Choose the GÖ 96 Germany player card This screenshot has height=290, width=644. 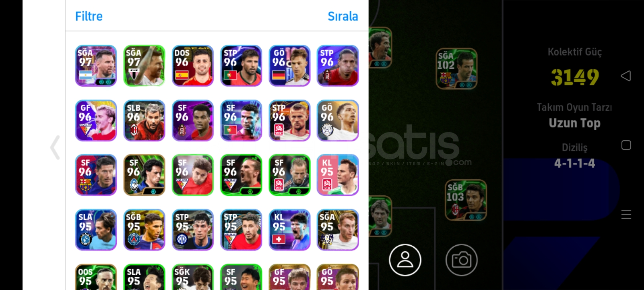pos(289,65)
